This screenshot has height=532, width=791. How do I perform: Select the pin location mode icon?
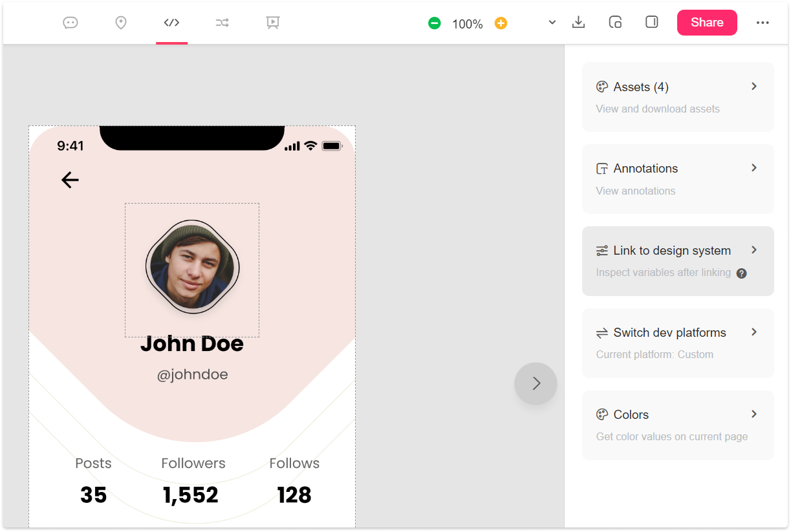click(121, 23)
